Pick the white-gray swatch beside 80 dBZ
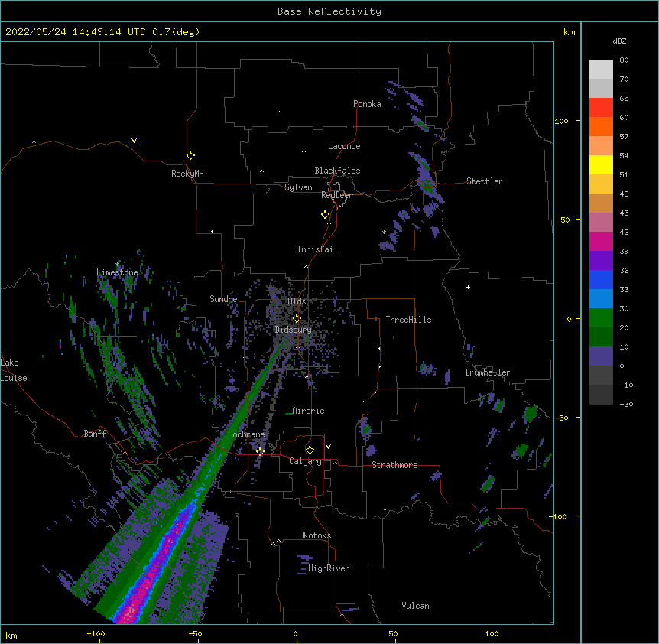This screenshot has height=644, width=659. click(601, 69)
